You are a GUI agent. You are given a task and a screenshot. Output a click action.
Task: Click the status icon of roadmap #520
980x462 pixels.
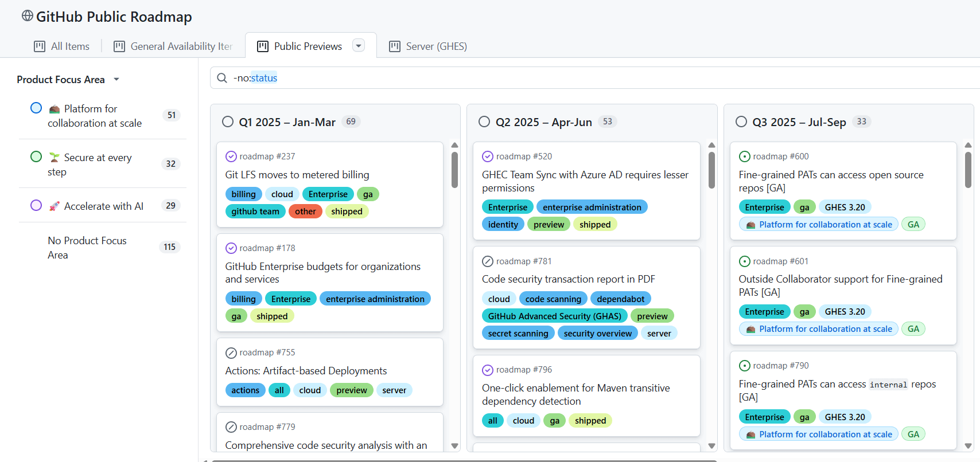[488, 156]
